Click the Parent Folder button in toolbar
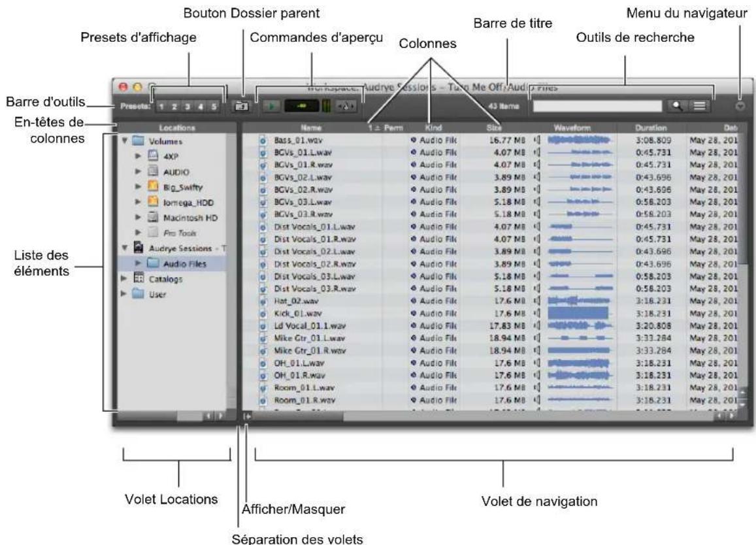This screenshot has width=756, height=545. point(241,106)
